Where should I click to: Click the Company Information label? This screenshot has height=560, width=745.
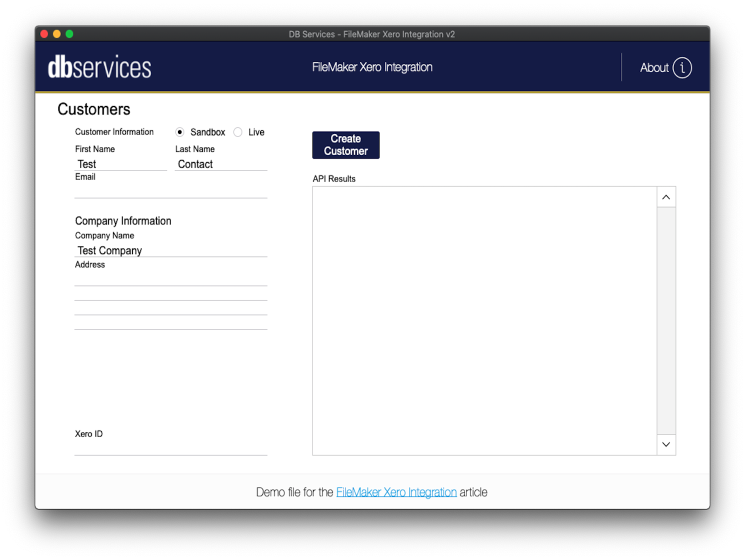tap(123, 221)
